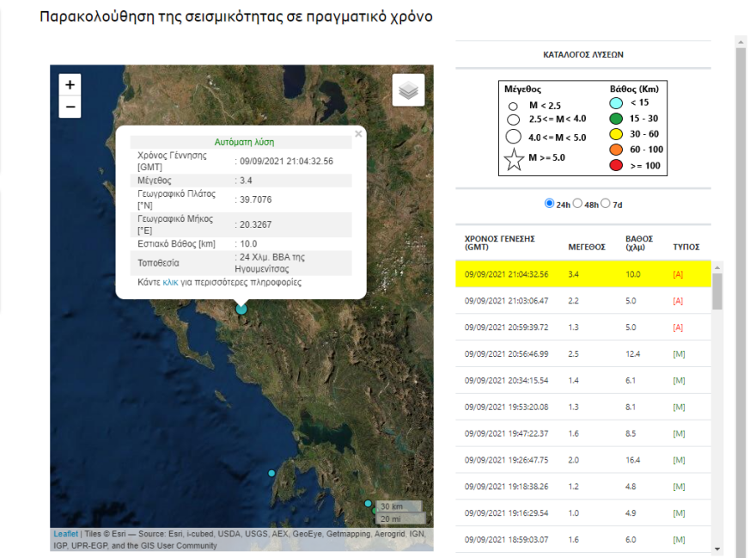Close the Αυτόματη λύση popup
The height and width of the screenshot is (558, 756).
click(x=358, y=134)
